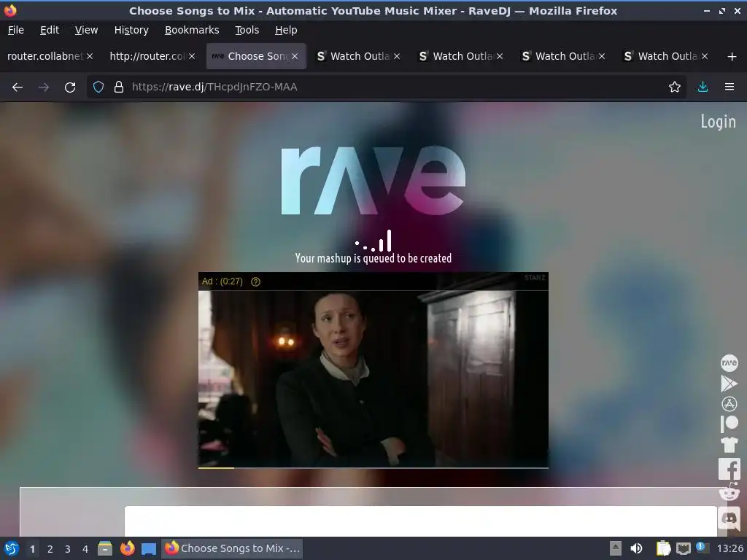Open the Google Play store icon
Image resolution: width=747 pixels, height=560 pixels.
[x=729, y=384]
